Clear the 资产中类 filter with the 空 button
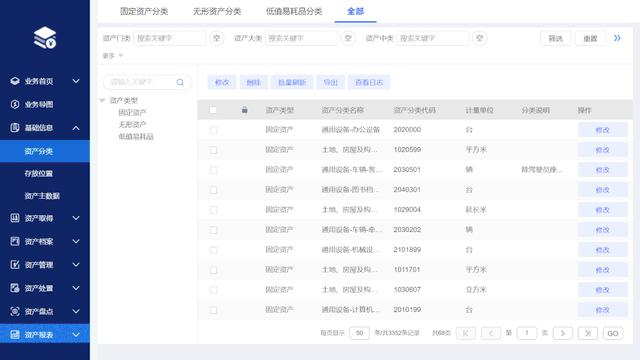Image resolution: width=640 pixels, height=360 pixels. pos(480,38)
